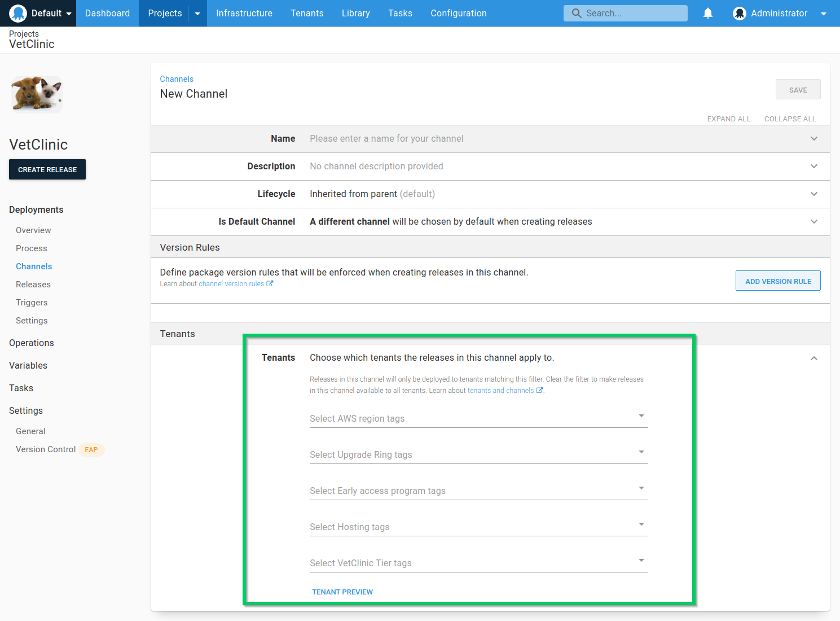840x621 pixels.
Task: Collapse the Tenants section chevron
Action: 813,358
